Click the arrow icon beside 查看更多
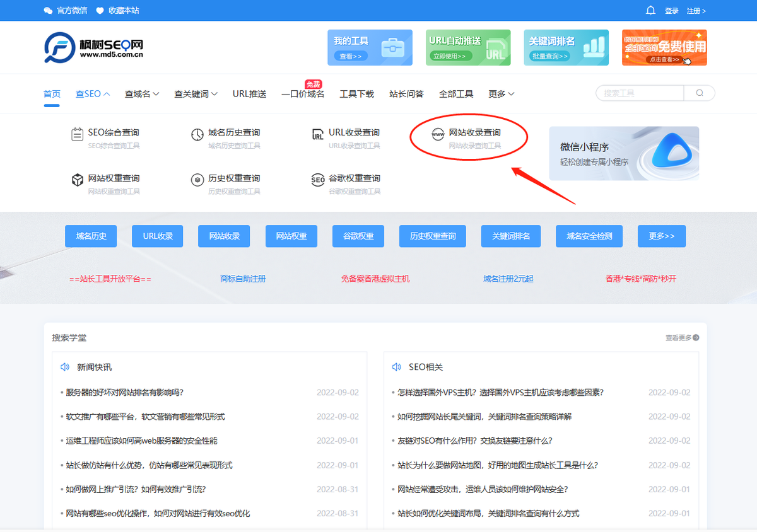The width and height of the screenshot is (757, 532). tap(696, 338)
